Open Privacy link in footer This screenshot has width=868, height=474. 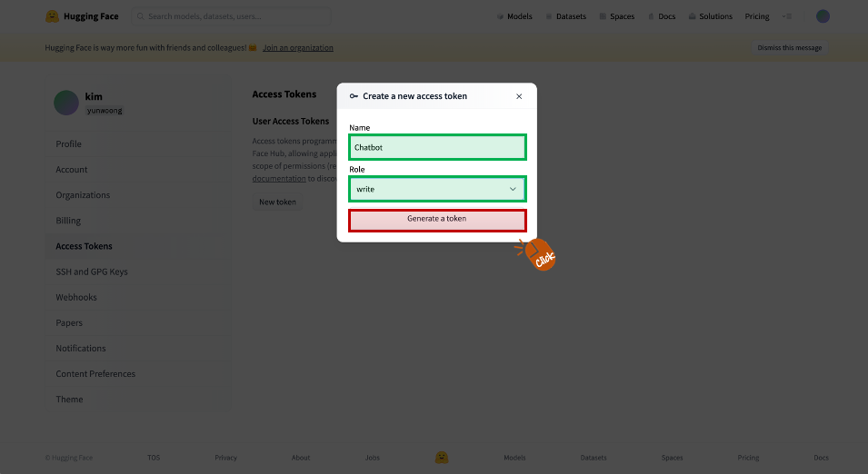tap(225, 458)
